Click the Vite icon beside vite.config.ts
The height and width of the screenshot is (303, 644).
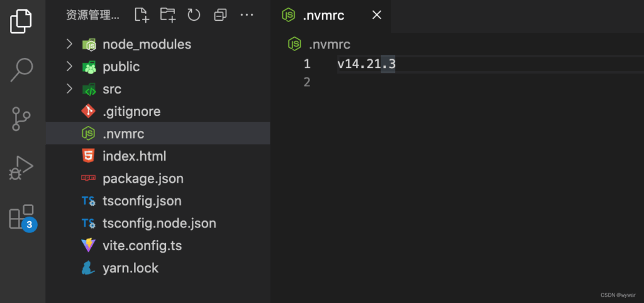click(x=88, y=246)
